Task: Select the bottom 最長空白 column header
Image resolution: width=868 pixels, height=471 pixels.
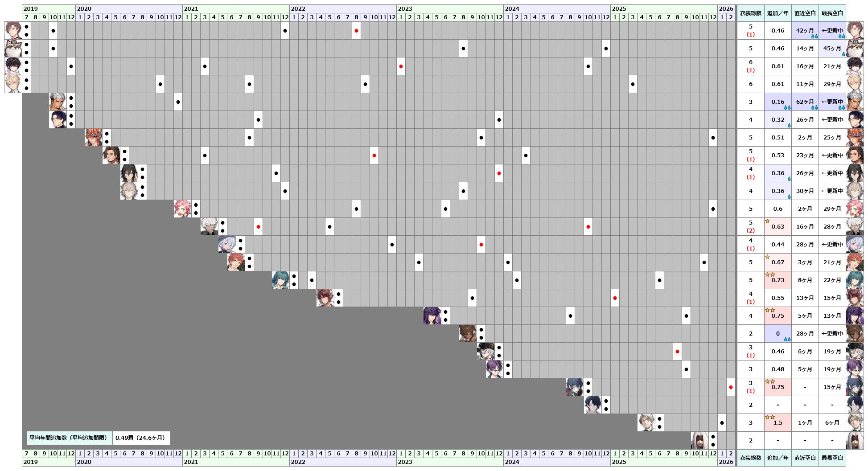Action: tap(832, 458)
